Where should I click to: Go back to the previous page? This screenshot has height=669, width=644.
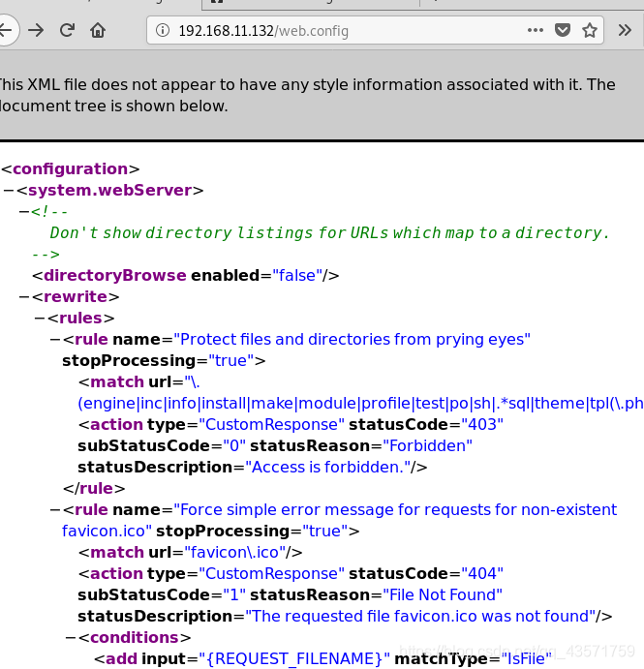point(6,30)
